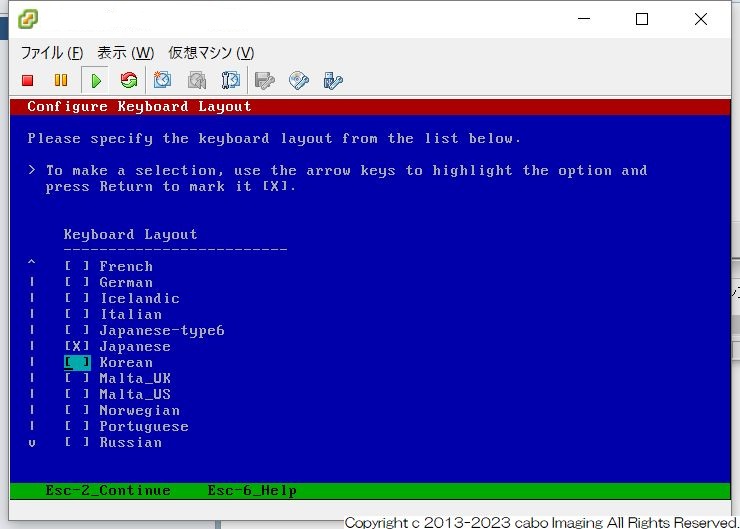Screen dimensions: 740x529
Task: Click the Korean label text
Action: [126, 363]
